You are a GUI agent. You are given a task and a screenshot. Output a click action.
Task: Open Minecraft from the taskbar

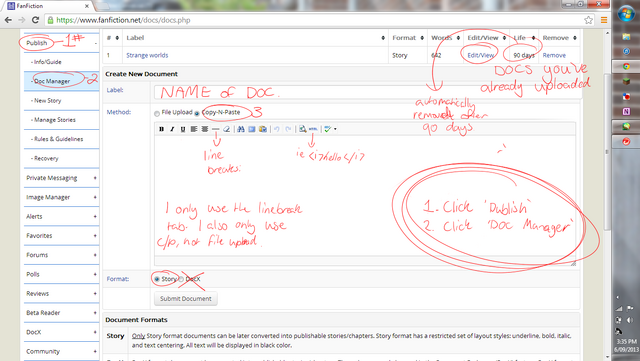[626, 81]
